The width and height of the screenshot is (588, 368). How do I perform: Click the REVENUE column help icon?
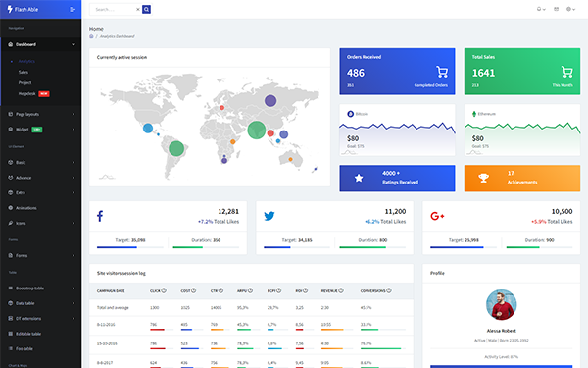(341, 290)
